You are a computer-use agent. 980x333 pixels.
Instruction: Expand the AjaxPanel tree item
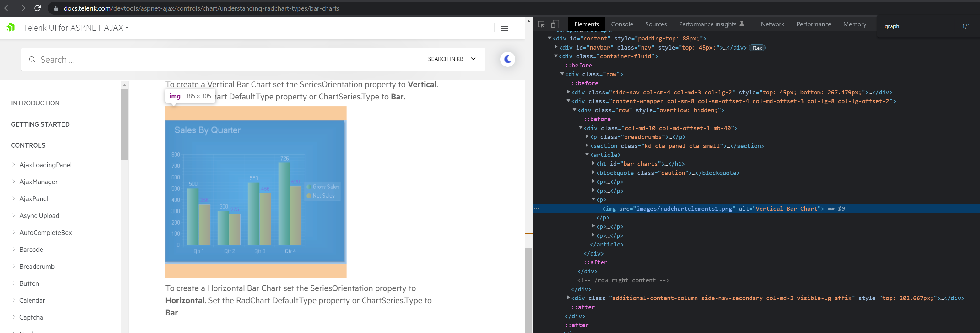(13, 198)
